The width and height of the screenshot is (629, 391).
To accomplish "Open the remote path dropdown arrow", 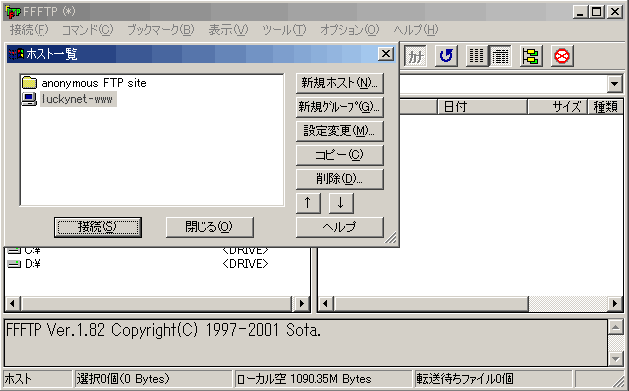I will click(614, 84).
